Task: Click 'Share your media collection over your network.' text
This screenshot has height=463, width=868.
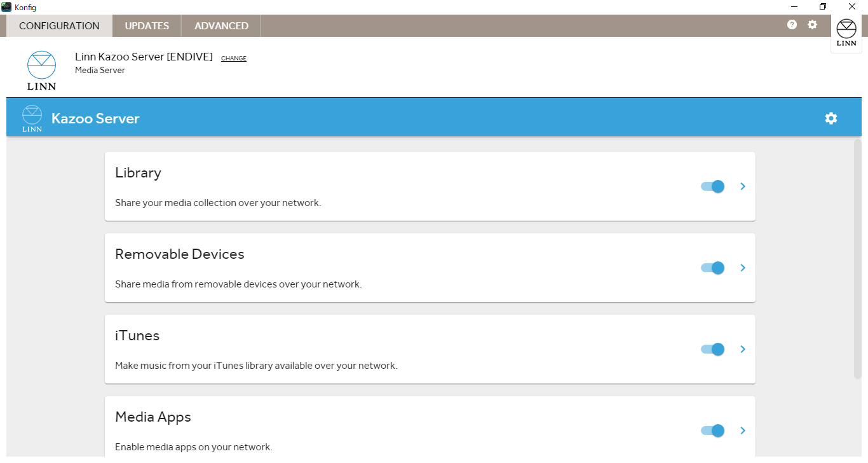Action: click(218, 203)
